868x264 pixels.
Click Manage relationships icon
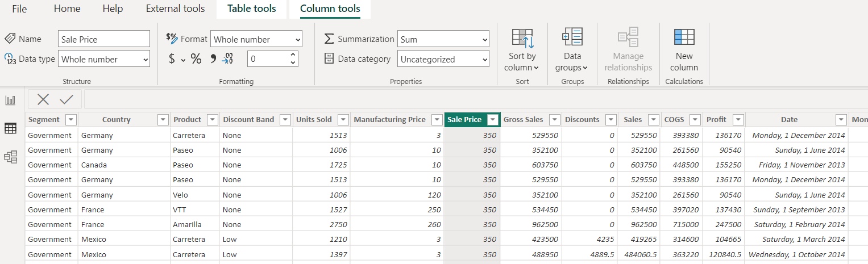628,37
